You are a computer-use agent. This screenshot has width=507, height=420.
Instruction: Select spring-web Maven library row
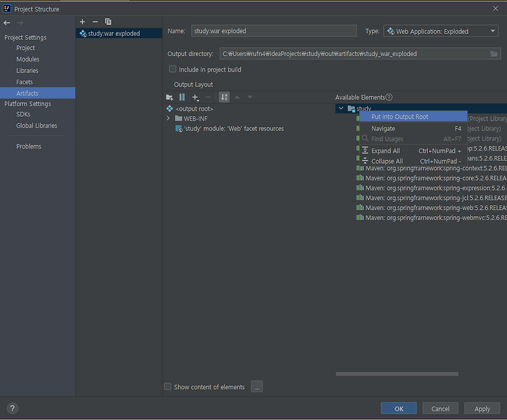pos(431,208)
